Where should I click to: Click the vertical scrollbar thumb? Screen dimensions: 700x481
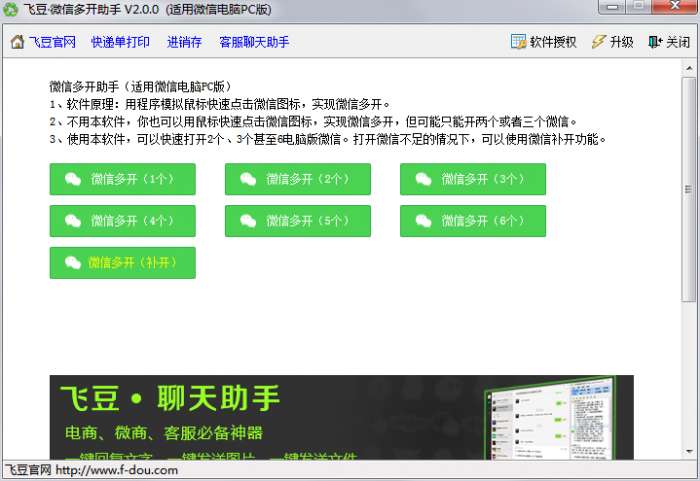(x=689, y=190)
